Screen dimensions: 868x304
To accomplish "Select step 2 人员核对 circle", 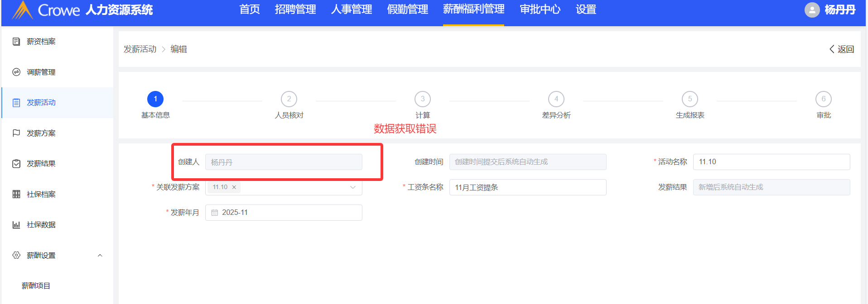I will click(289, 99).
